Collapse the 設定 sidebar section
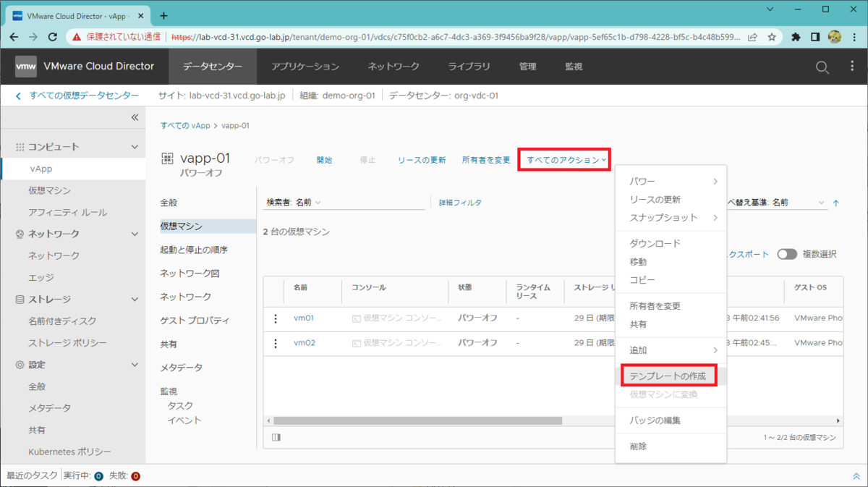 [135, 365]
